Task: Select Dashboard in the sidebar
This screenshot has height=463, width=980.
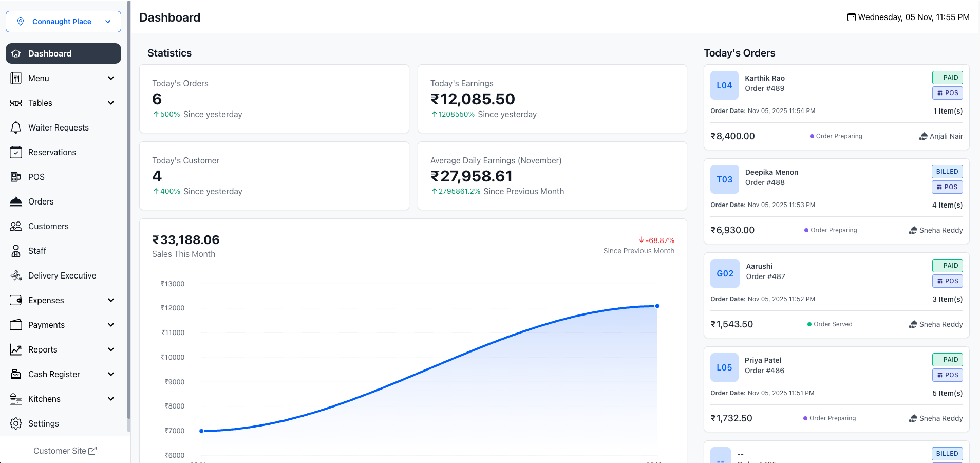Action: pos(63,53)
